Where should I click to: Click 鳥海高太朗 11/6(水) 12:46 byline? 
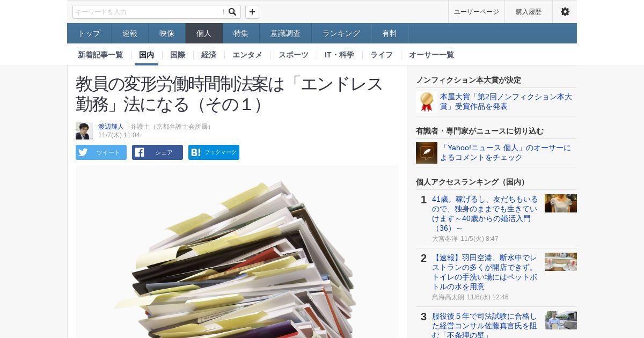[470, 297]
